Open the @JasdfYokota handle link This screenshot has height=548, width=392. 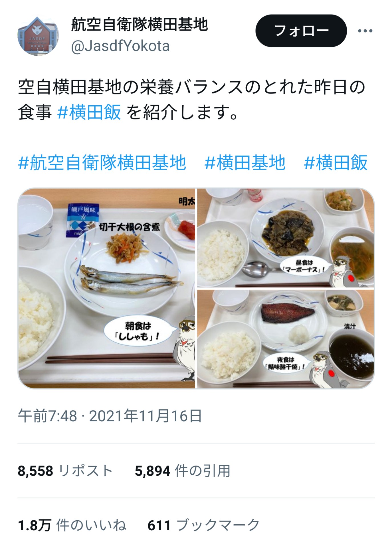(x=120, y=46)
